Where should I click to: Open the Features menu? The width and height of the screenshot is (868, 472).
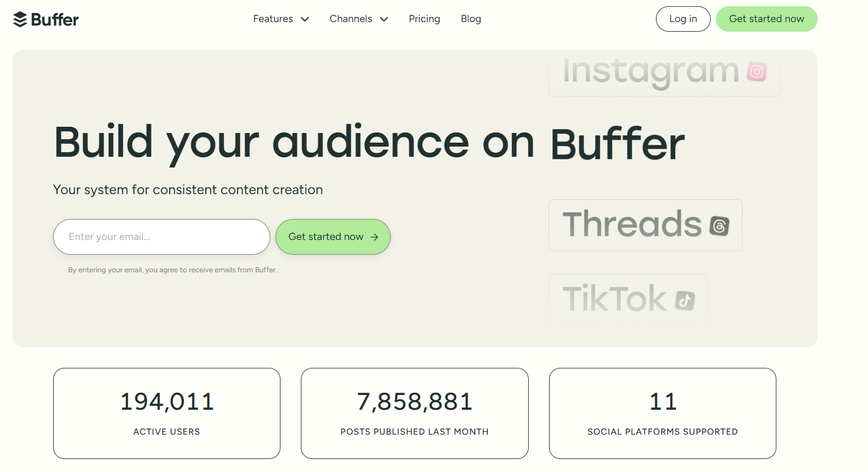click(x=281, y=19)
